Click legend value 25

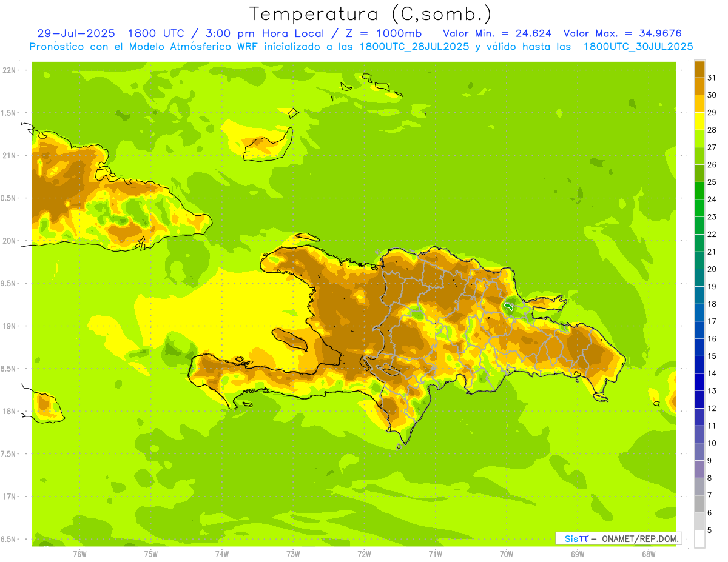pos(712,182)
